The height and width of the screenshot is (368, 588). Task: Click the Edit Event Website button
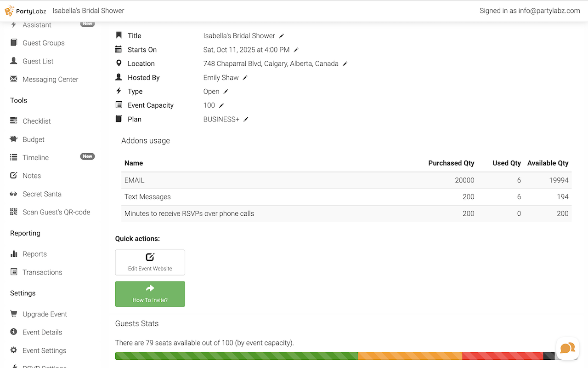[150, 262]
